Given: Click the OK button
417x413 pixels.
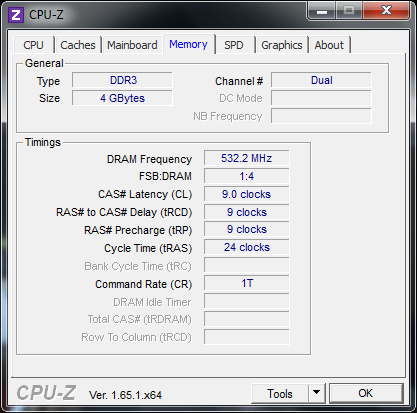Looking at the screenshot, I should pos(366,393).
